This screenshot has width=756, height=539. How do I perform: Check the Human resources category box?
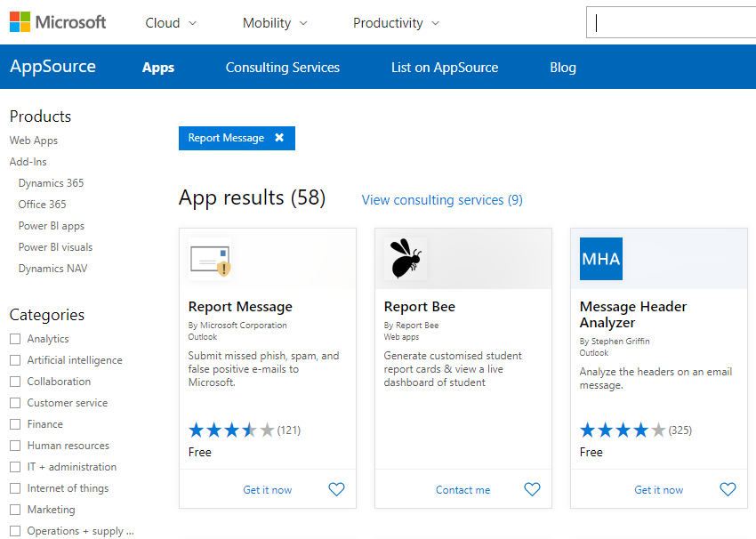(15, 446)
